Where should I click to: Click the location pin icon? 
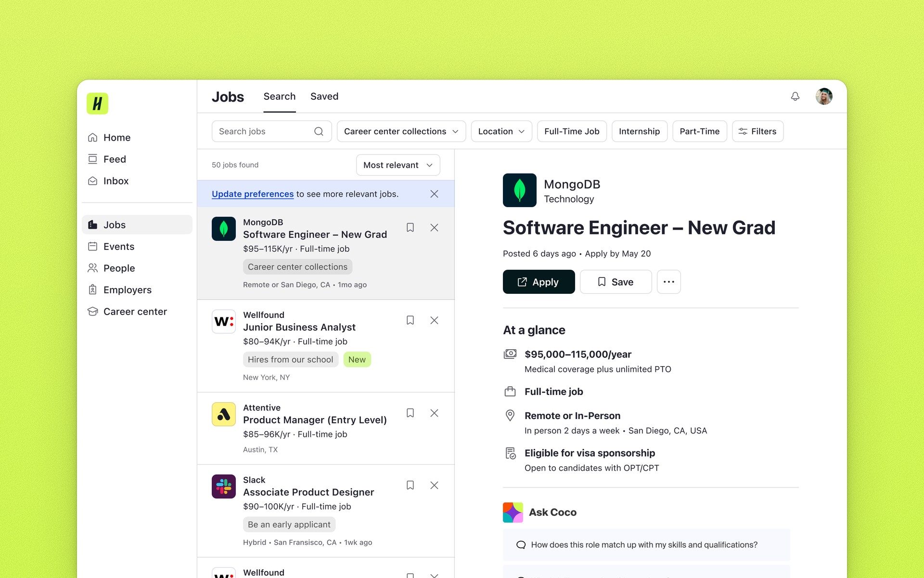pos(510,416)
